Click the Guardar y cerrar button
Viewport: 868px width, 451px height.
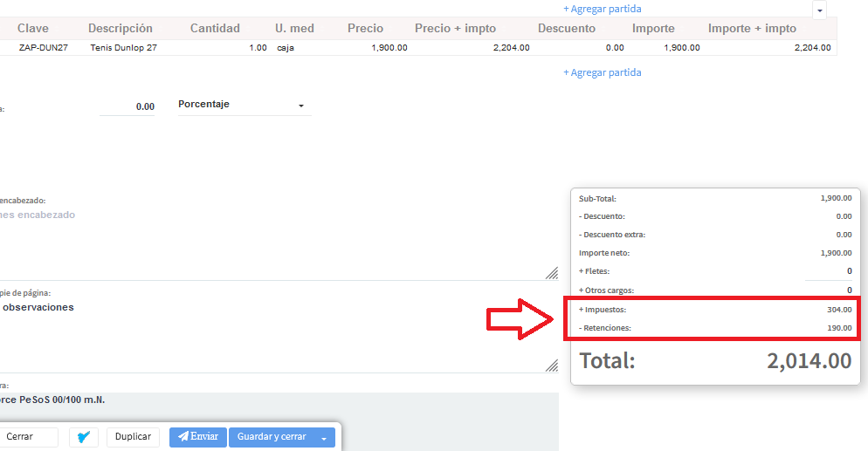click(272, 437)
